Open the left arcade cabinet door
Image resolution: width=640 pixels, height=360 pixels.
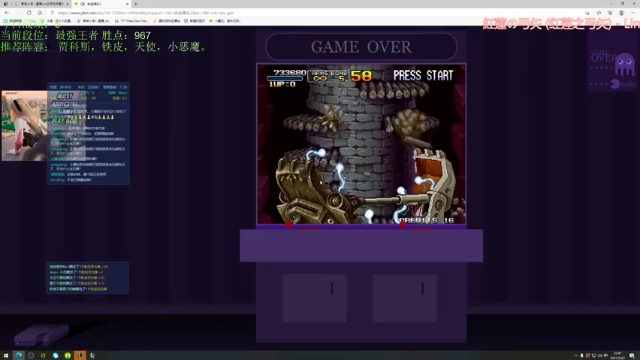pyautogui.click(x=314, y=298)
